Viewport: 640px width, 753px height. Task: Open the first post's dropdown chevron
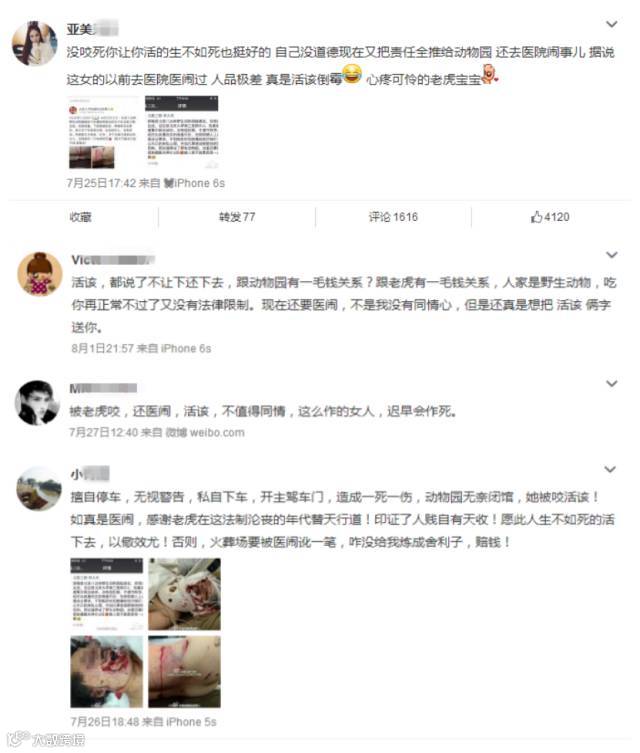point(611,24)
